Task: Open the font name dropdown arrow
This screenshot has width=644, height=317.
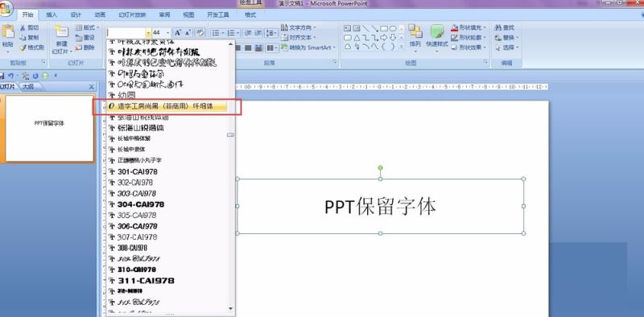Action: tap(148, 32)
